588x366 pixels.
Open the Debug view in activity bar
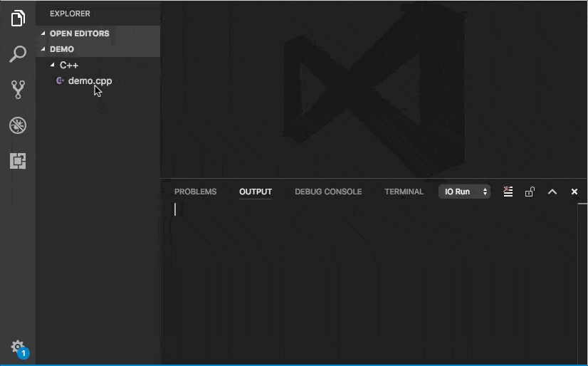tap(18, 125)
